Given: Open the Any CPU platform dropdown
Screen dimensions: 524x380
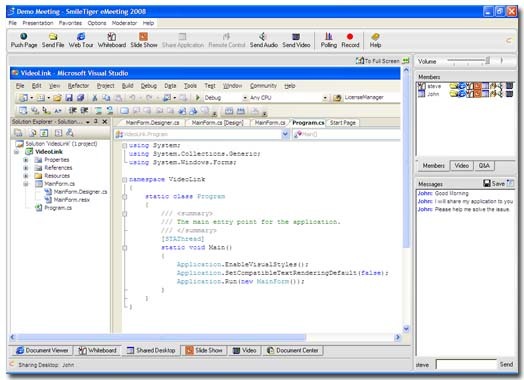Looking at the screenshot, I should coord(325,98).
